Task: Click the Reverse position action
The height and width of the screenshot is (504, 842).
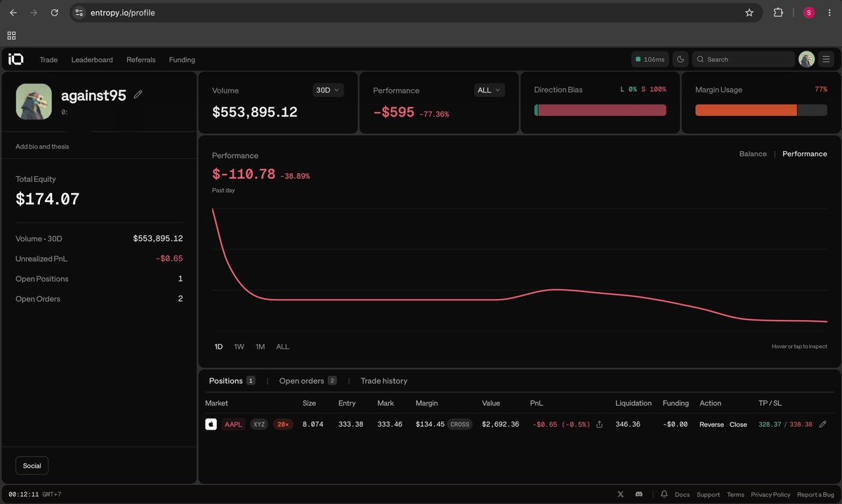Action: [711, 425]
